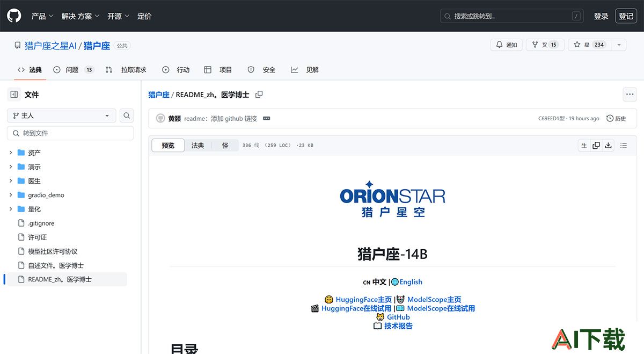Open the more file actions menu
Screen dimensions: 644x354
(630, 95)
